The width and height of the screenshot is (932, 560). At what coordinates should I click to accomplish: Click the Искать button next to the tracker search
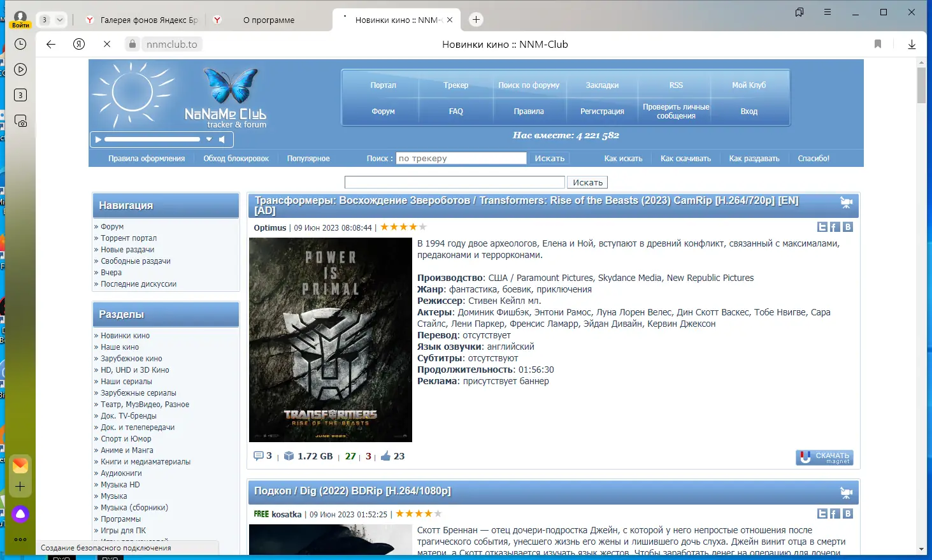point(550,159)
